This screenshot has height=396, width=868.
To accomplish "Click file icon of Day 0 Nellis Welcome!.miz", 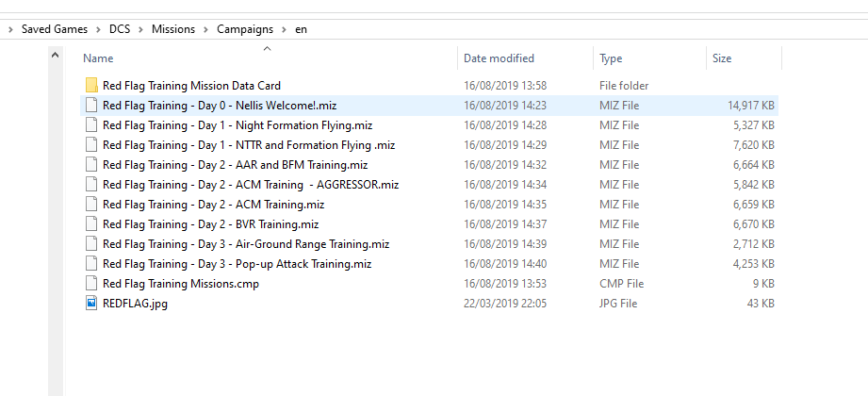I will click(x=92, y=106).
